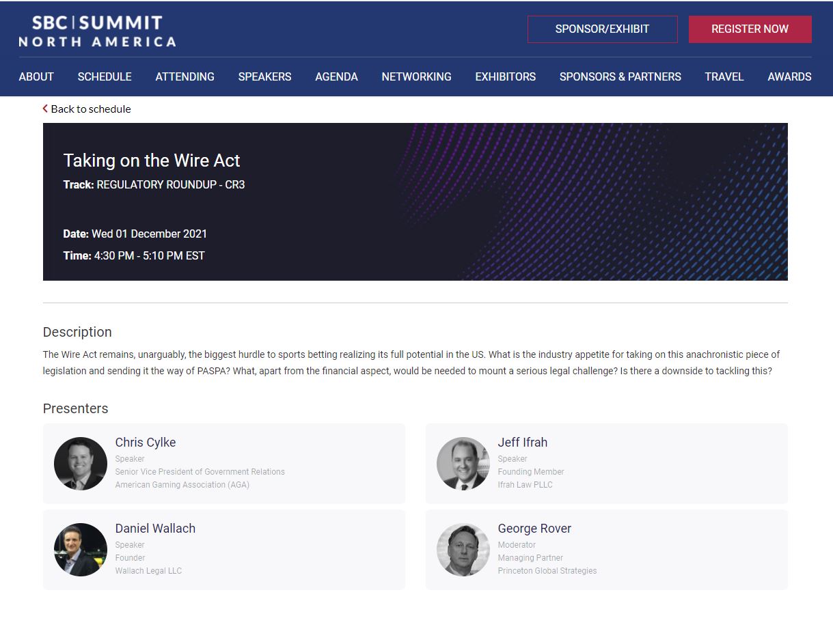Select Sponsors & Partners in the nav bar
Image resolution: width=833 pixels, height=644 pixels.
click(x=620, y=76)
